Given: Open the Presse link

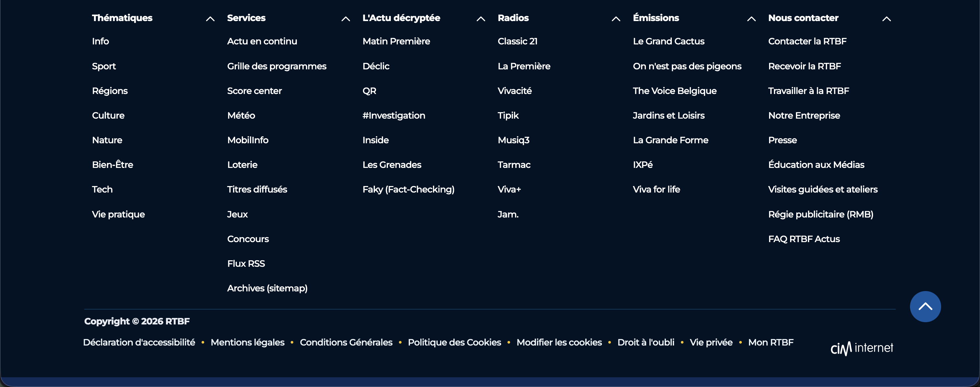Looking at the screenshot, I should click(783, 140).
